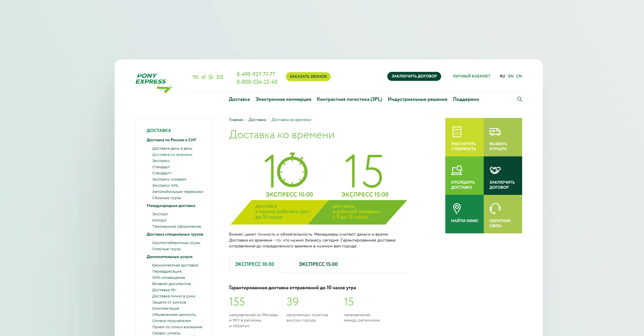Switch to ЭКСПРЕСС 15:00 tab
This screenshot has height=336, width=644.
pyautogui.click(x=318, y=264)
